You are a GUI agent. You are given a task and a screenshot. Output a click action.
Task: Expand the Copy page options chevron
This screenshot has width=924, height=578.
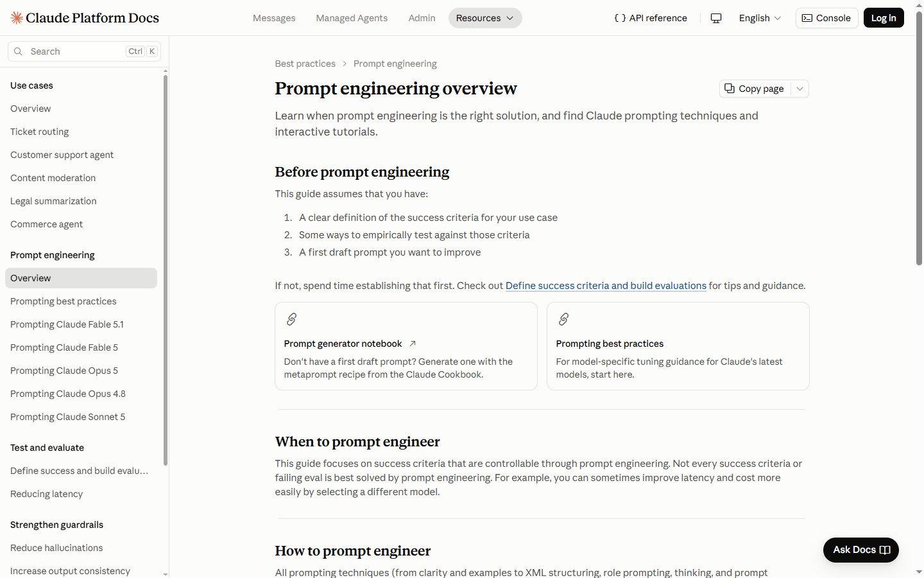coord(800,89)
